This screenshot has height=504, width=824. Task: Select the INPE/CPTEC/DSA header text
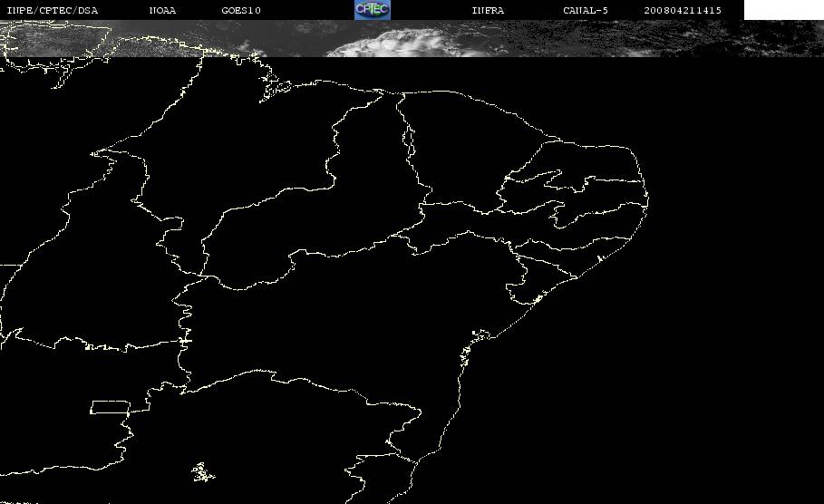pos(53,11)
